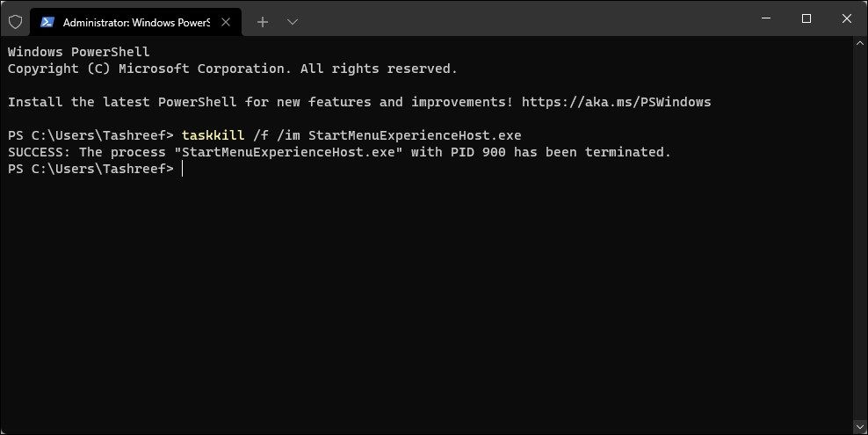Maximize the Terminal window
The height and width of the screenshot is (435, 868).
807,19
